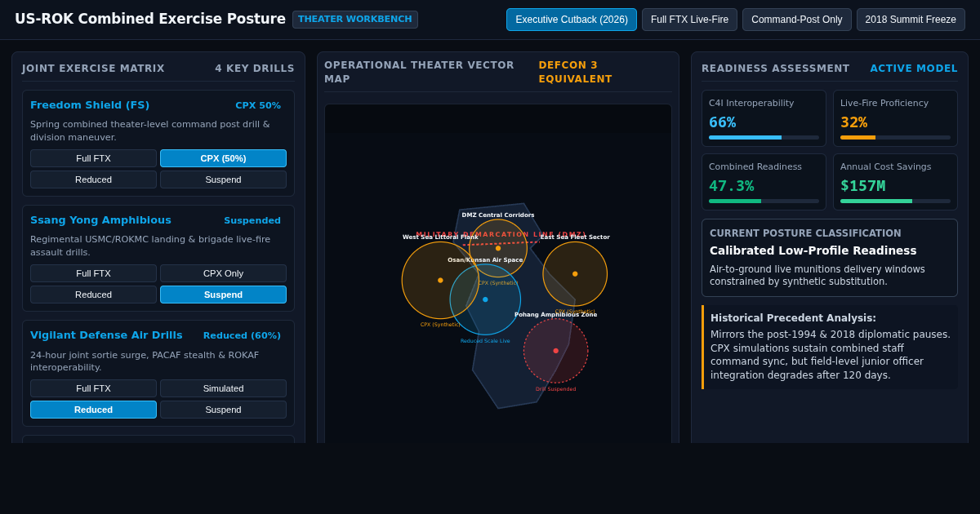Apply the Executive Cutback (2026) preset
This screenshot has height=514, width=980.
click(x=572, y=20)
